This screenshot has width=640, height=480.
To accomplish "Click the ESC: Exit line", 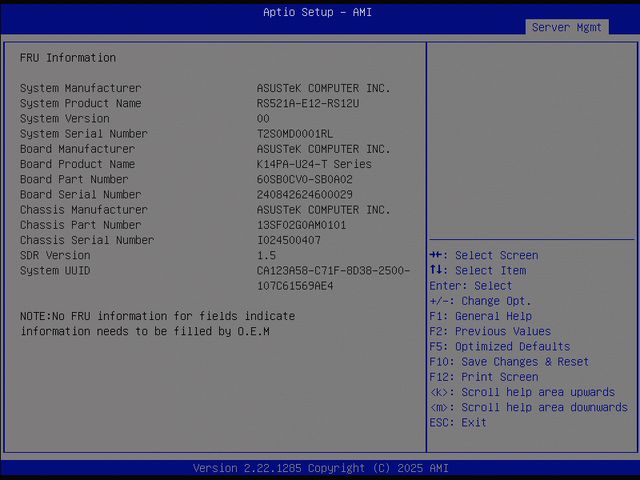I will [458, 422].
